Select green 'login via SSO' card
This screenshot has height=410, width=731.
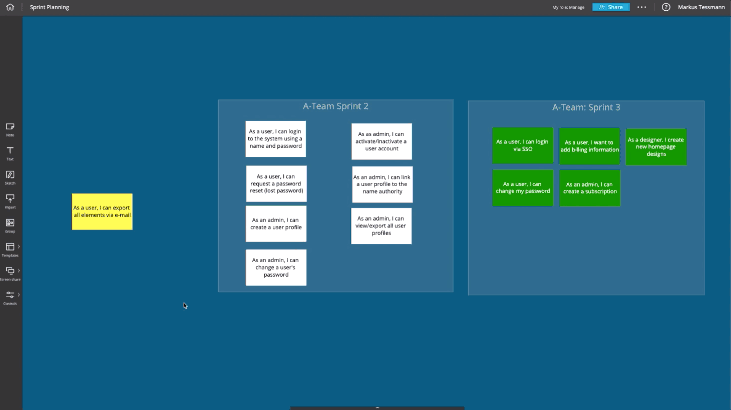[x=522, y=145]
